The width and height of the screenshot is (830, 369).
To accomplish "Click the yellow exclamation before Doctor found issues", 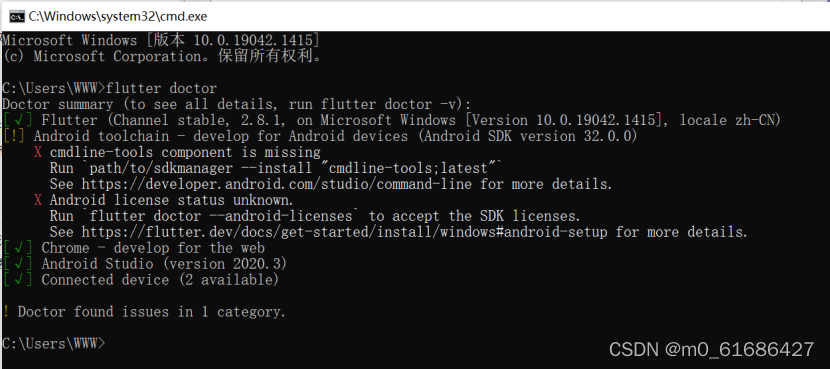I will 6,312.
